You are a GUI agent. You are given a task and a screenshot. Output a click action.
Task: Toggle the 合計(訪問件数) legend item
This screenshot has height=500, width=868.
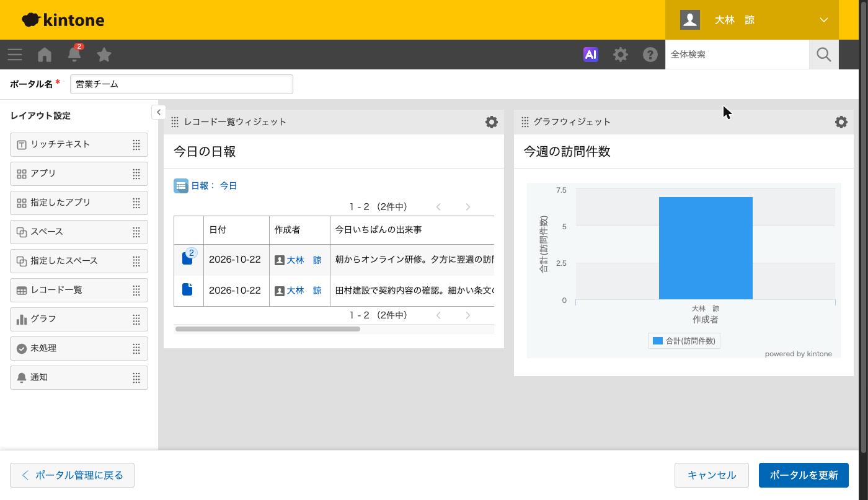tap(684, 341)
